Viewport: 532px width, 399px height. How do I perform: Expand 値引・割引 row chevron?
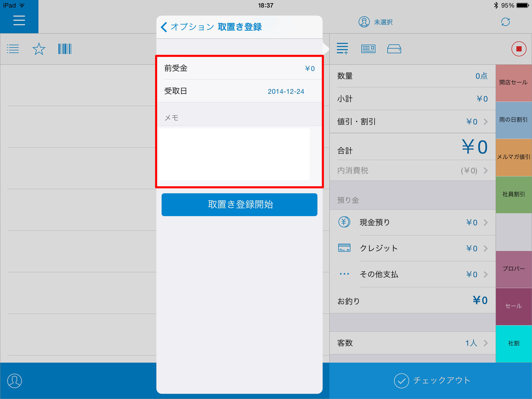[x=485, y=122]
